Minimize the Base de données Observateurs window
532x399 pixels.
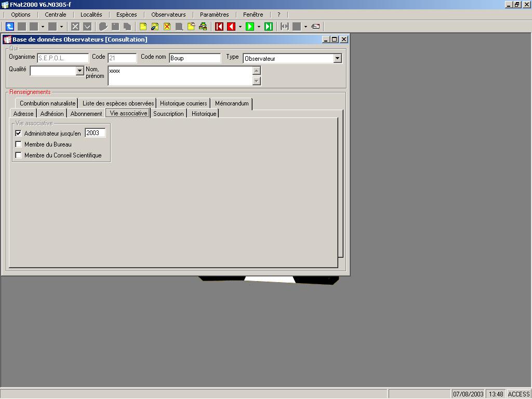pyautogui.click(x=326, y=39)
